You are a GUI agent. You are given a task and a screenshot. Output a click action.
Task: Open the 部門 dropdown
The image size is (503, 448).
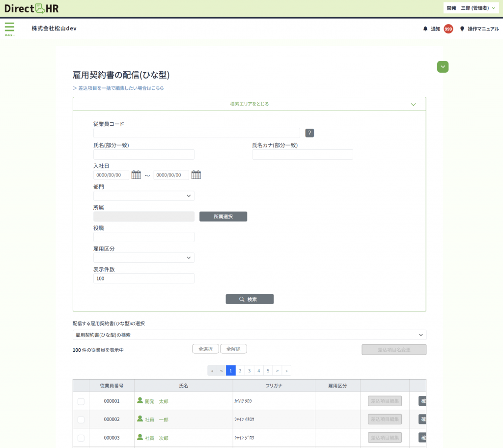[144, 196]
